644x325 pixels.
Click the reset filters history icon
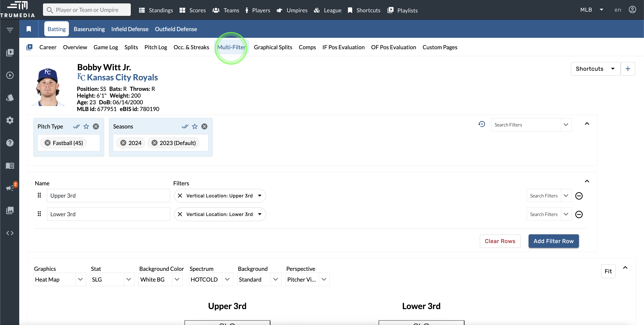click(x=481, y=124)
